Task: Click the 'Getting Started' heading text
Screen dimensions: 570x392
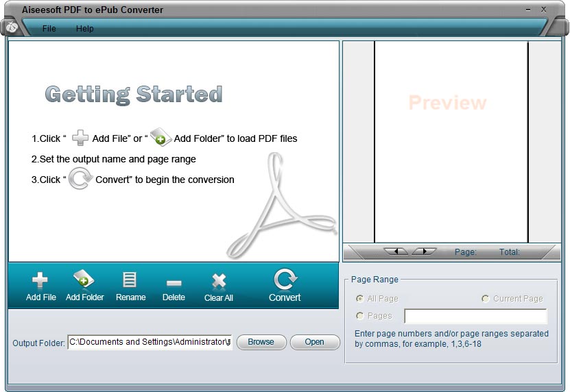Action: pos(134,95)
